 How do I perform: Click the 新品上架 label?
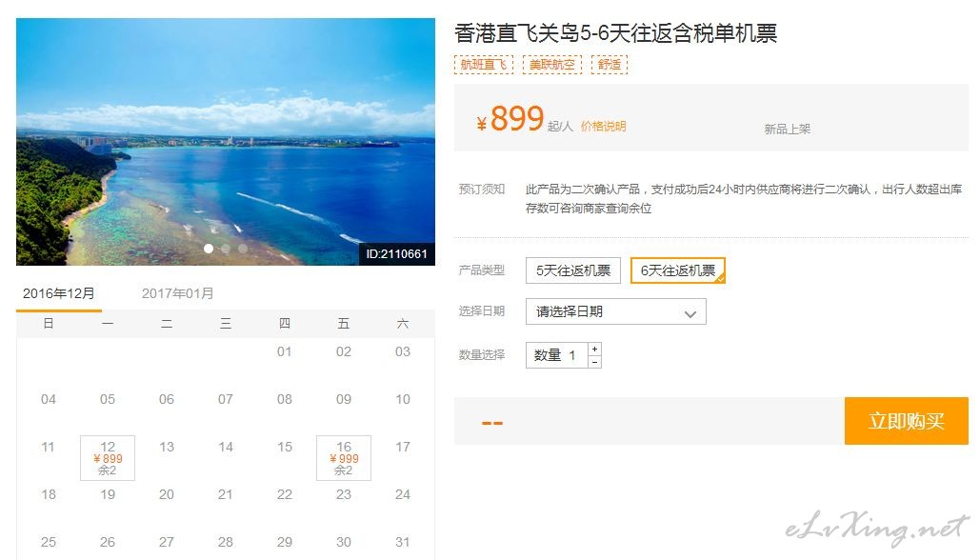click(787, 130)
